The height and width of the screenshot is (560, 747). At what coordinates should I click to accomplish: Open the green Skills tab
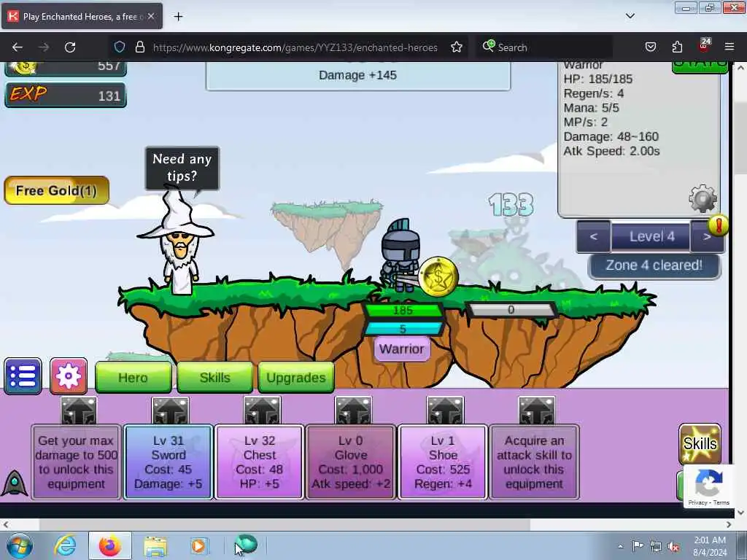215,377
